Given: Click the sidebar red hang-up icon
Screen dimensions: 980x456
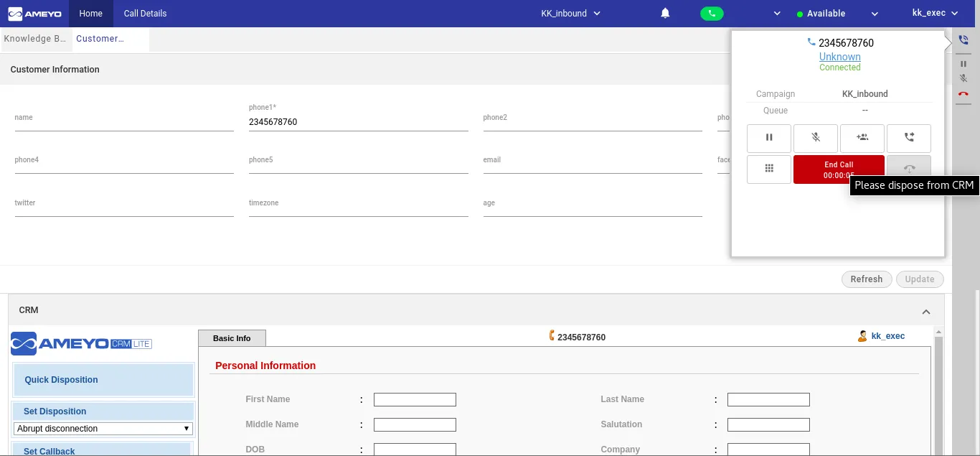Looking at the screenshot, I should click(963, 93).
